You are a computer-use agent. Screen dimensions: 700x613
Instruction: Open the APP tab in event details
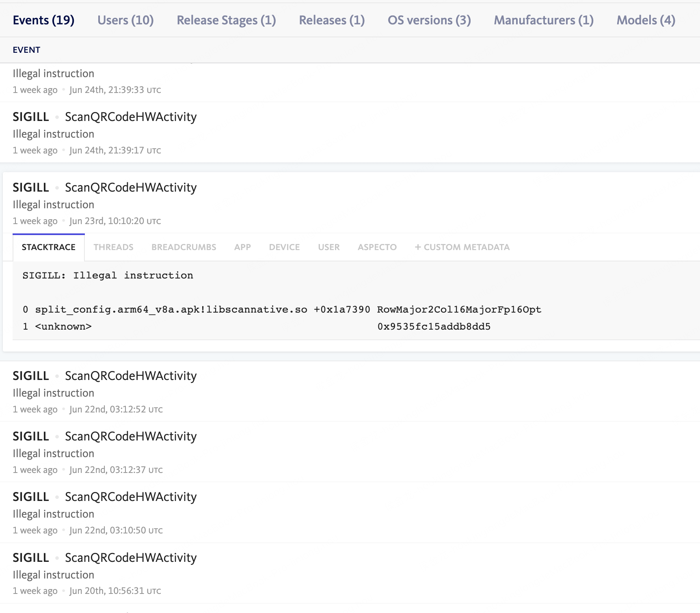pyautogui.click(x=242, y=247)
